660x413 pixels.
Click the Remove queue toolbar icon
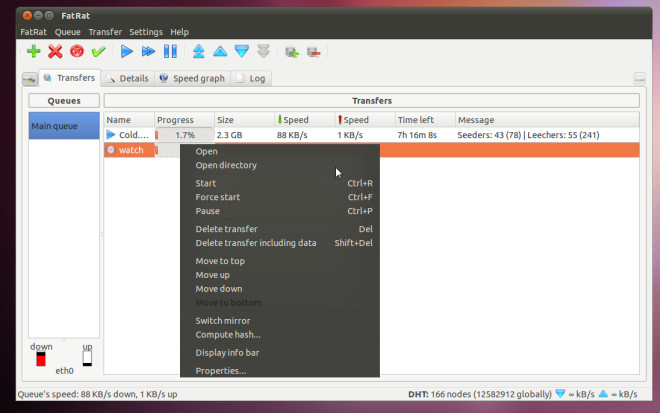314,52
